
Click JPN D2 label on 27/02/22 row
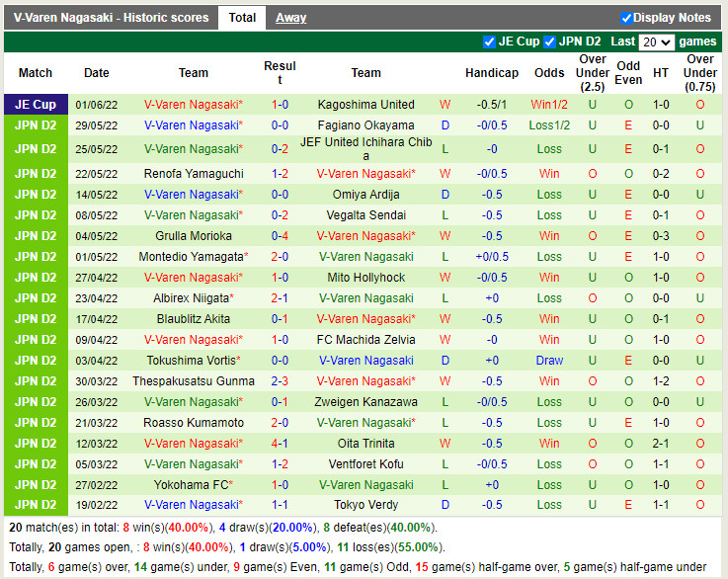click(x=36, y=485)
